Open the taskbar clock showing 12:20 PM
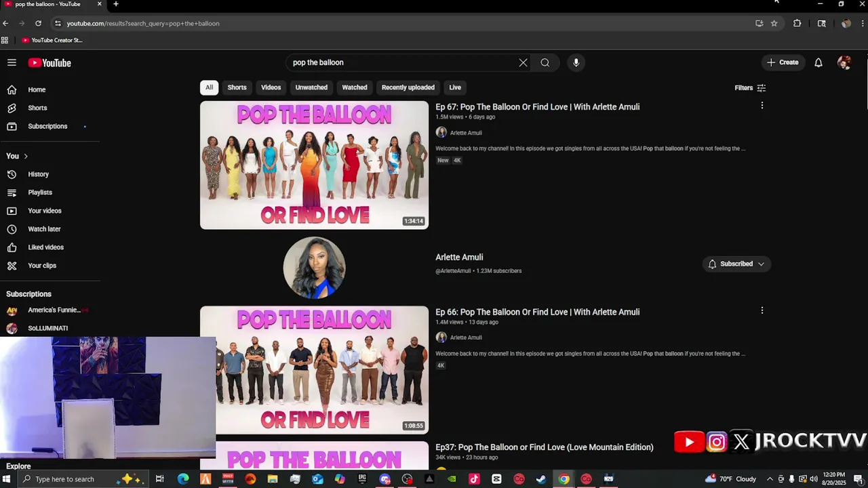Screen dimensions: 868x488 point(833,479)
